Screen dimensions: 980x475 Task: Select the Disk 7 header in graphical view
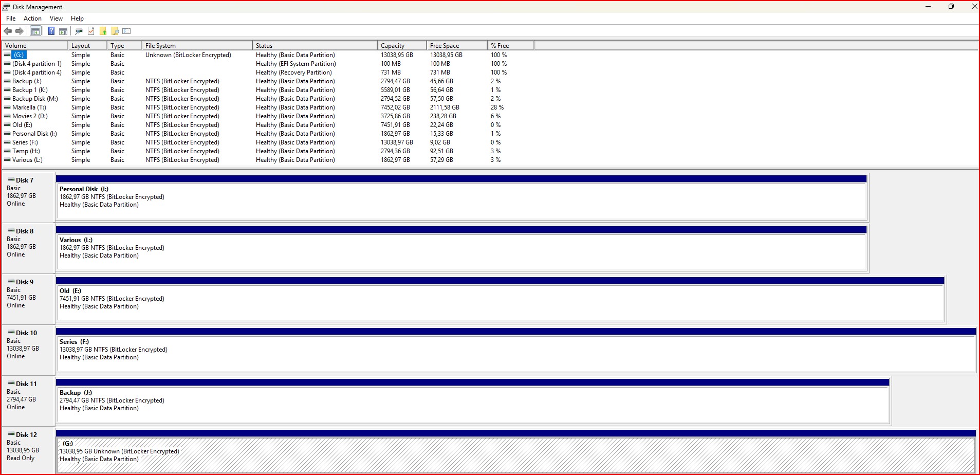coord(28,197)
